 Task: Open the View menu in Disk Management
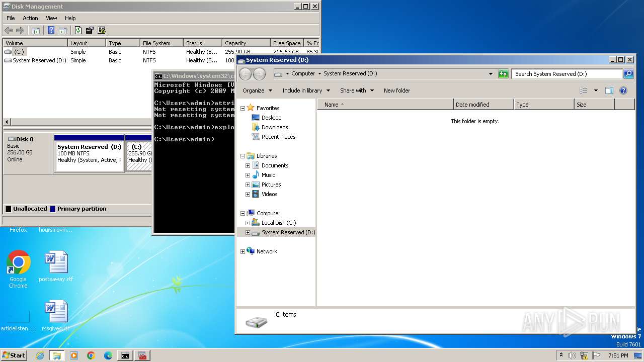point(51,18)
